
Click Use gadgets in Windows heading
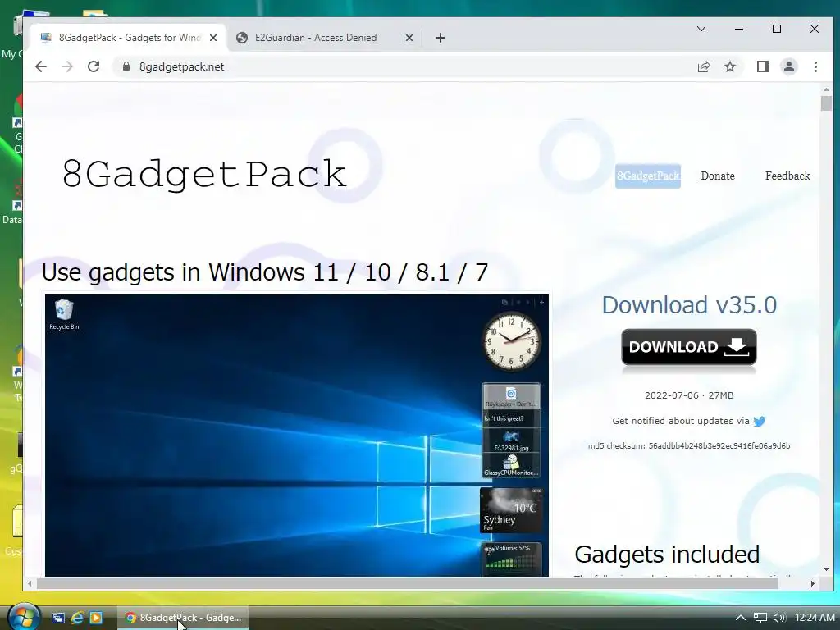coord(265,272)
